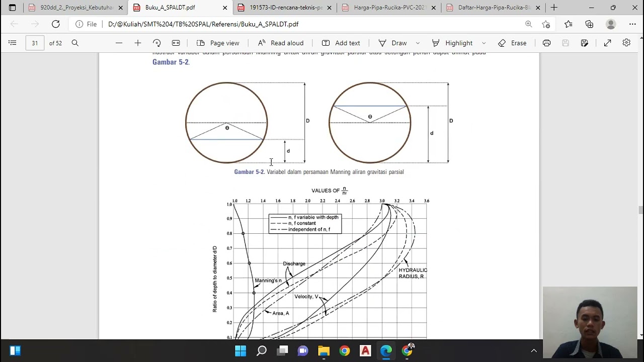Screen dimensions: 644x362
Task: Expand the Draw tool options arrow
Action: click(x=418, y=43)
